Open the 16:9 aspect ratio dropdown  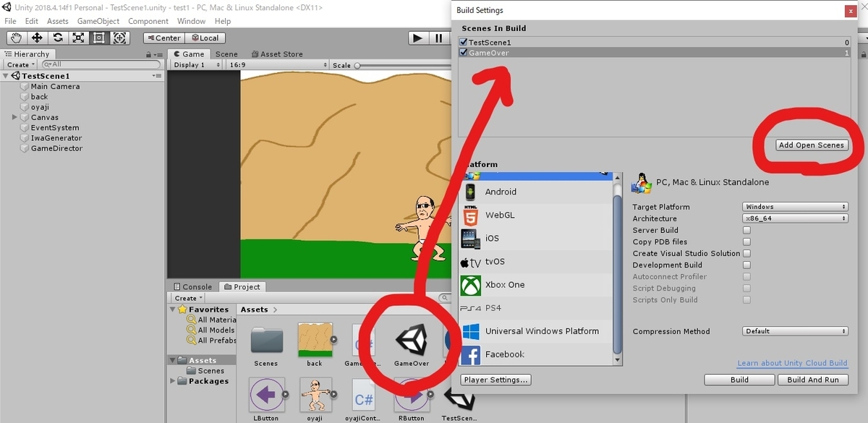point(278,65)
